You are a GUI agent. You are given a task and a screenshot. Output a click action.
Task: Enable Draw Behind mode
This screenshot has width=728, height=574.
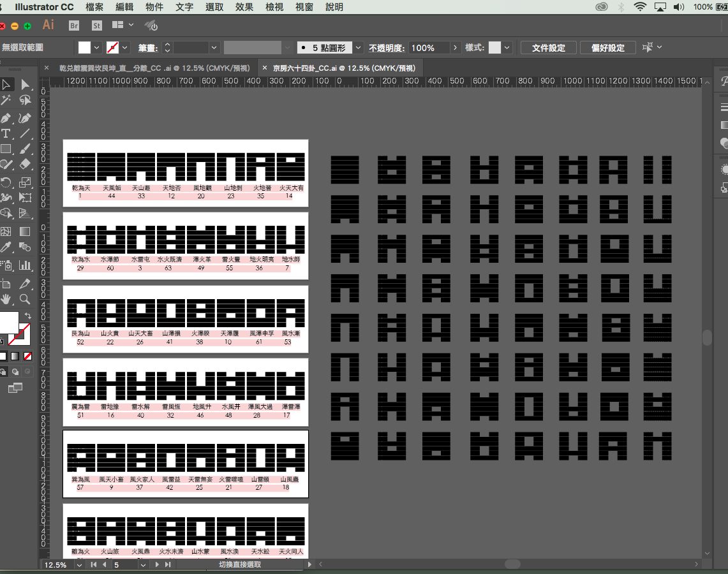15,372
